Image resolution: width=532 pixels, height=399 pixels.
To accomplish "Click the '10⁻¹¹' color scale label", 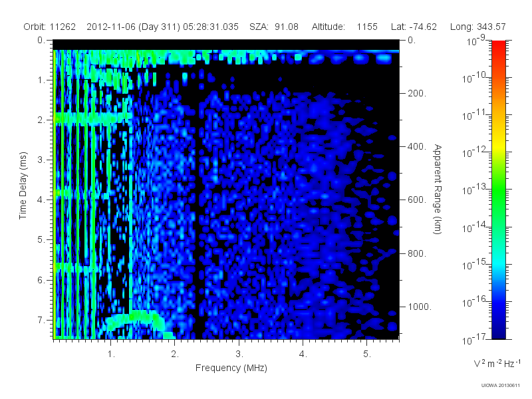I will pos(475,114).
